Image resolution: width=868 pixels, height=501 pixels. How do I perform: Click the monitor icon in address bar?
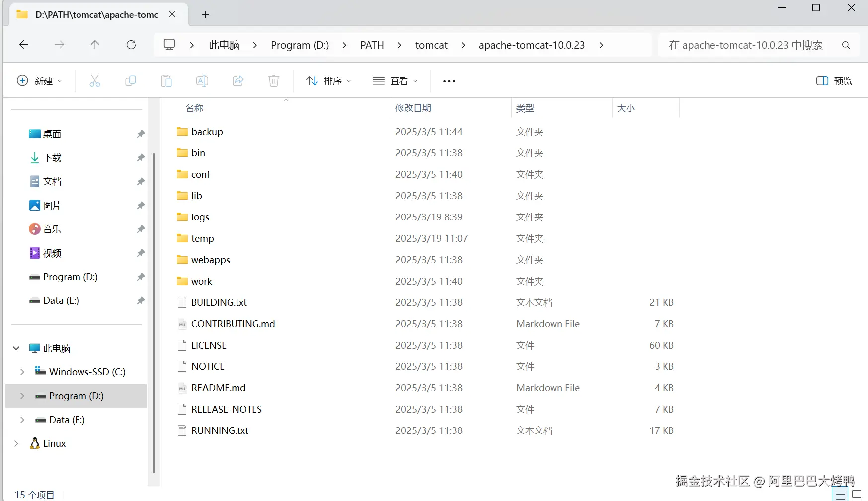click(169, 44)
